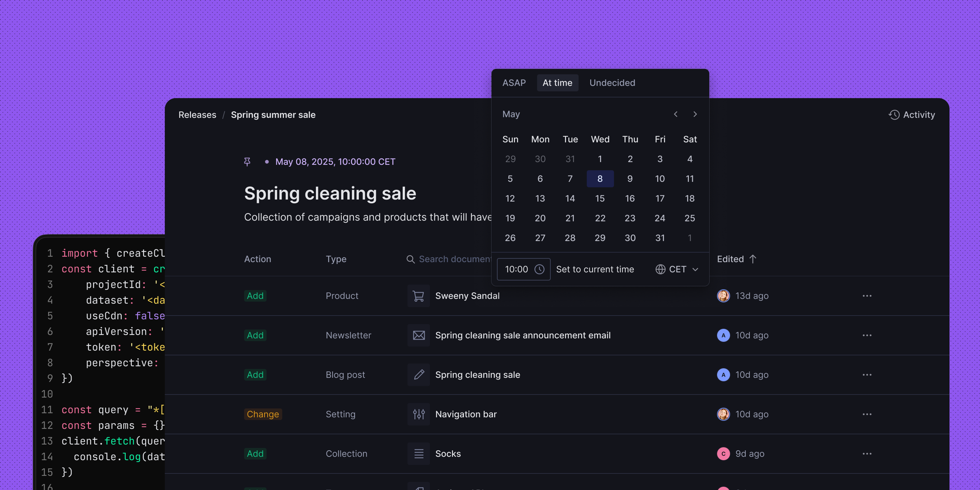Sort by Edited column arrow
This screenshot has width=980, height=490.
(753, 259)
